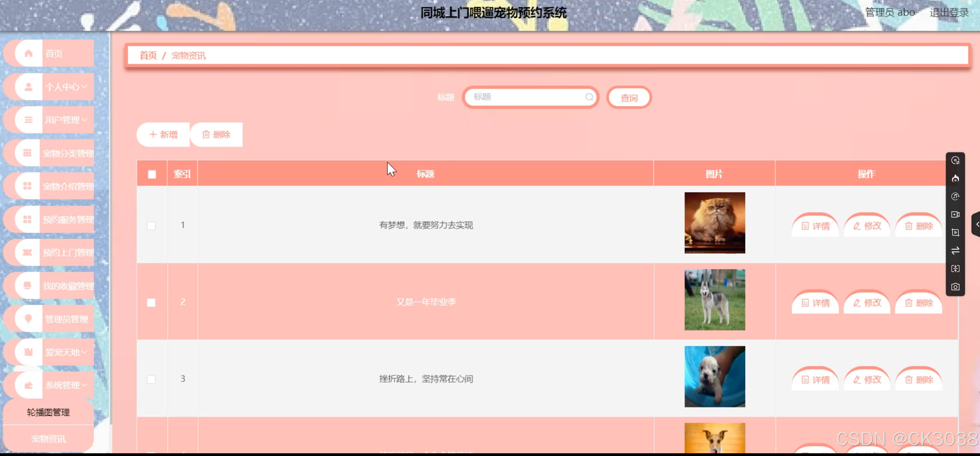This screenshot has height=456, width=980.
Task: Check the checkbox for row 3
Action: (151, 379)
